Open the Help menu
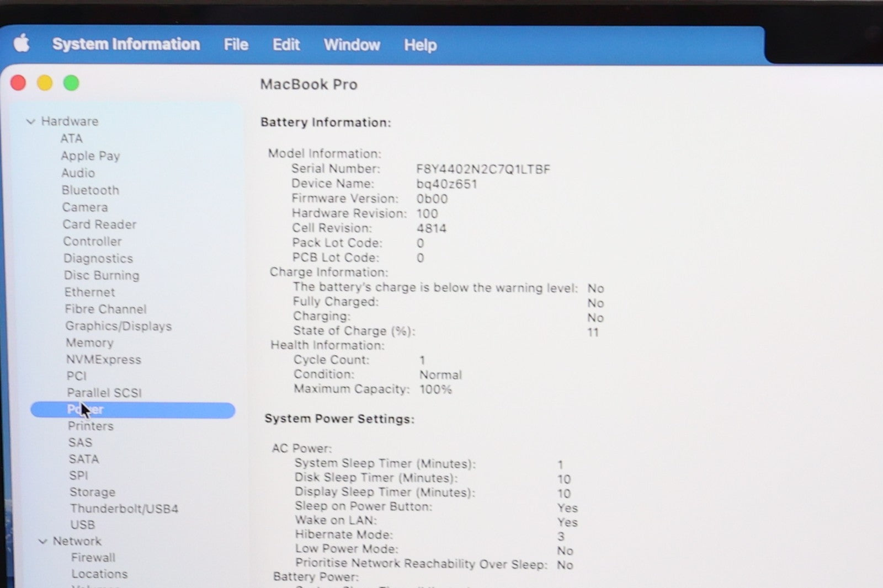 pyautogui.click(x=420, y=45)
